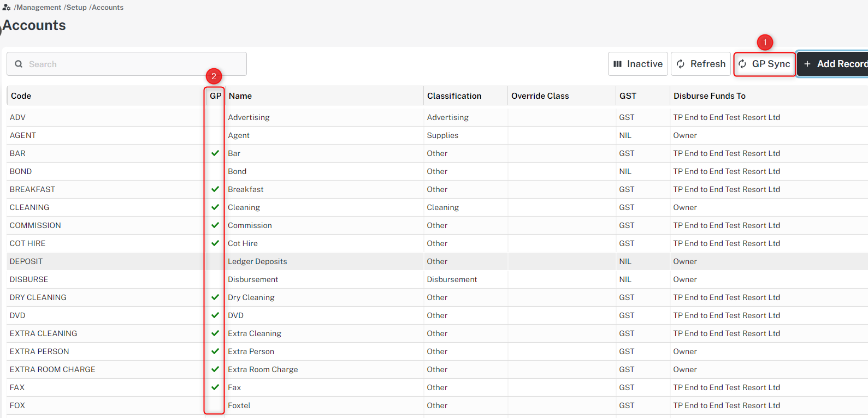Image resolution: width=868 pixels, height=418 pixels.
Task: Toggle the GP checkmark for FAX
Action: tap(215, 387)
